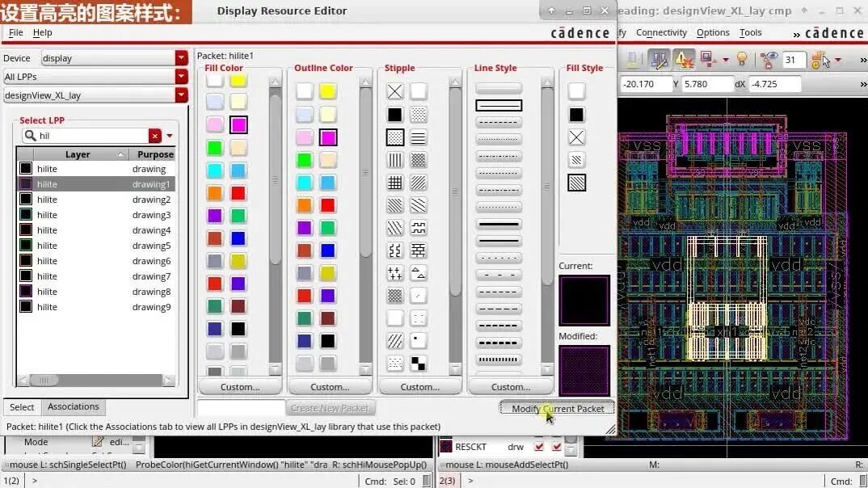Switch to the Associations tab
Viewport: 868px width, 488px height.
tap(73, 406)
